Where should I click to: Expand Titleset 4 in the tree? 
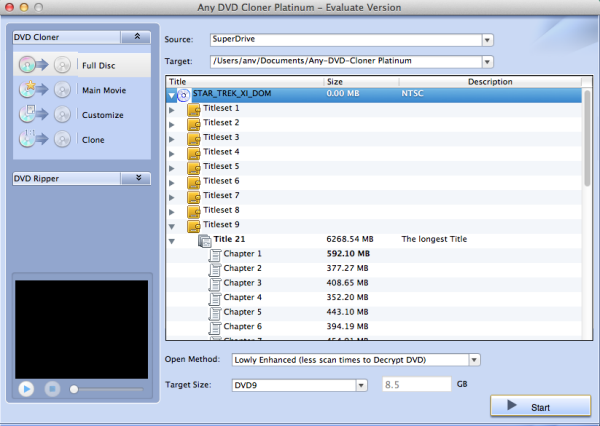(x=172, y=154)
